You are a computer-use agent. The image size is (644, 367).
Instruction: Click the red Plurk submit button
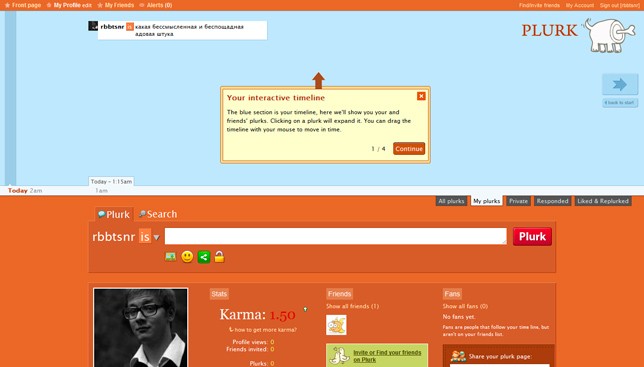(532, 236)
